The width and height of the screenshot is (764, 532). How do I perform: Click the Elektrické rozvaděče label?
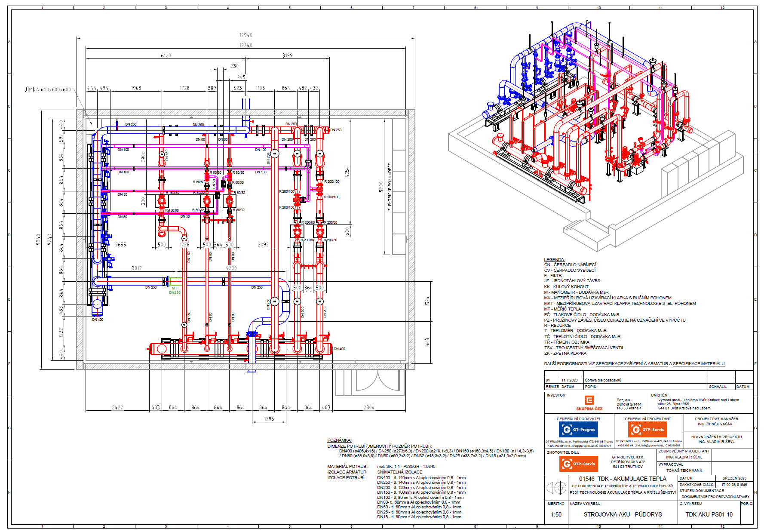click(390, 187)
